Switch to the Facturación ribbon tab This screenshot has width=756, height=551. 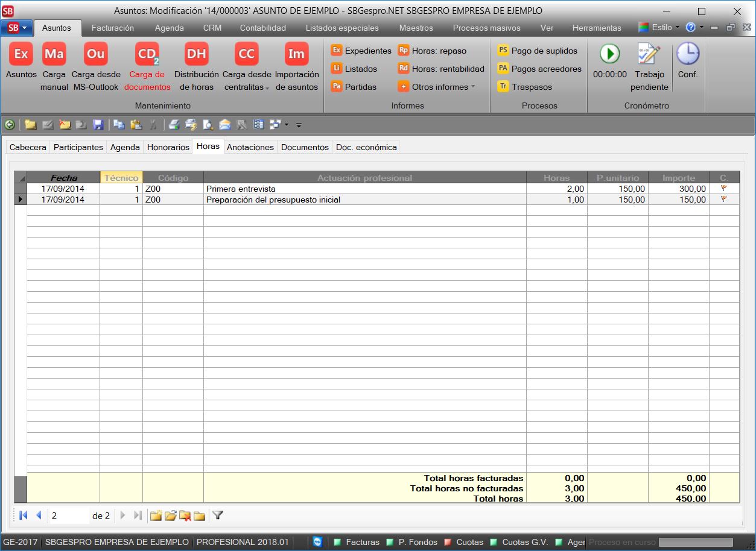click(113, 28)
